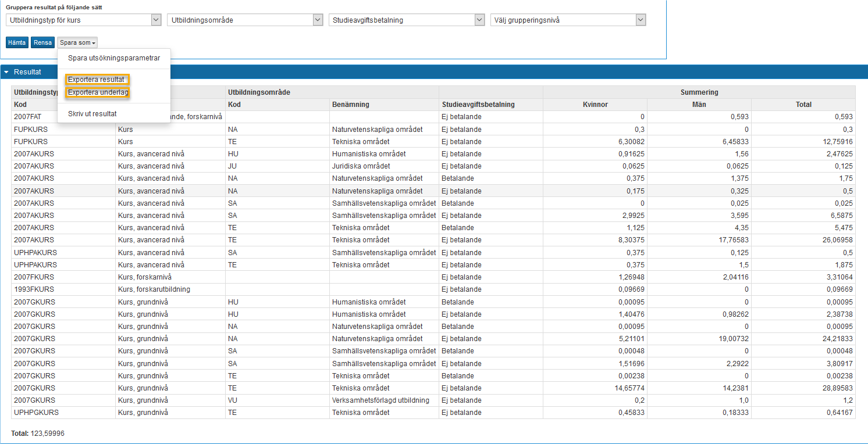This screenshot has width=868, height=444.
Task: Select 'Exportera resultat' menu entry
Action: point(97,80)
